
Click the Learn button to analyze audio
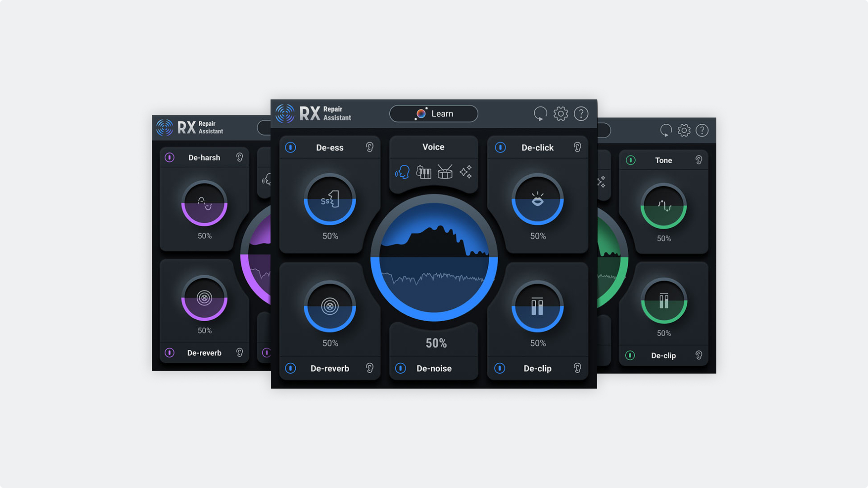tap(434, 113)
